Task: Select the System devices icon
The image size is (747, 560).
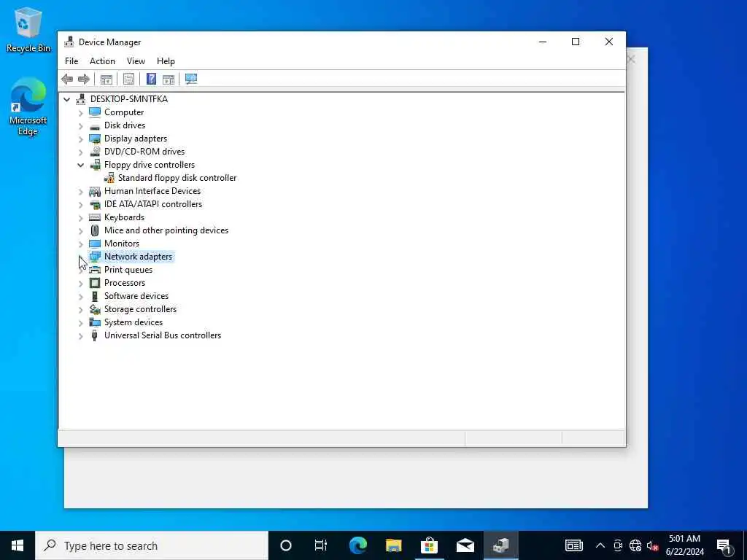Action: click(x=95, y=322)
